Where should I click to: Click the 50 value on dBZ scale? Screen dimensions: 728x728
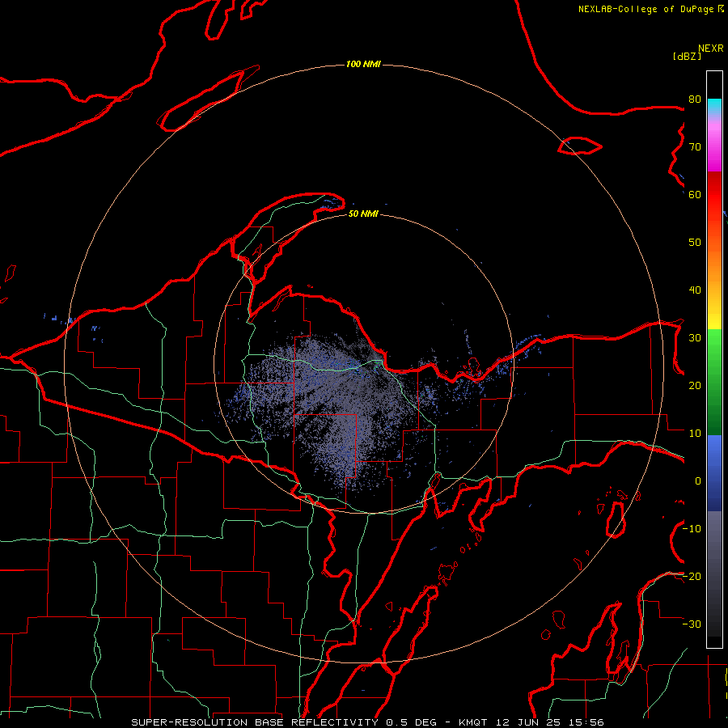point(695,243)
